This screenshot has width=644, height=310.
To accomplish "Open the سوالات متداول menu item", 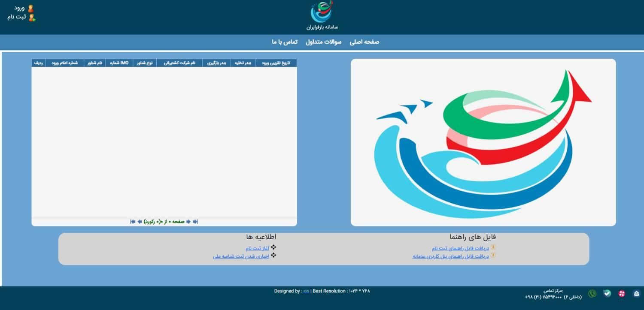I will 323,42.
